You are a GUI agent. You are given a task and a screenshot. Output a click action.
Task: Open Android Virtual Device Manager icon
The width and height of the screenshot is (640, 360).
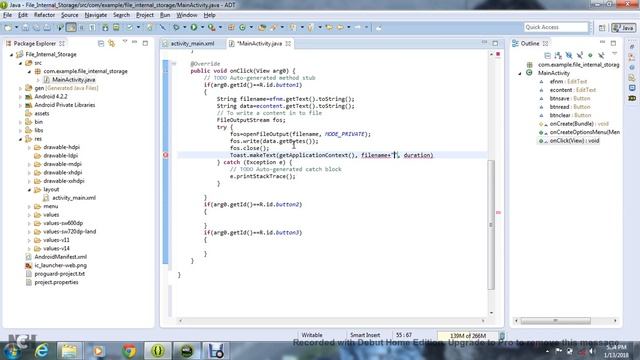[x=116, y=27]
